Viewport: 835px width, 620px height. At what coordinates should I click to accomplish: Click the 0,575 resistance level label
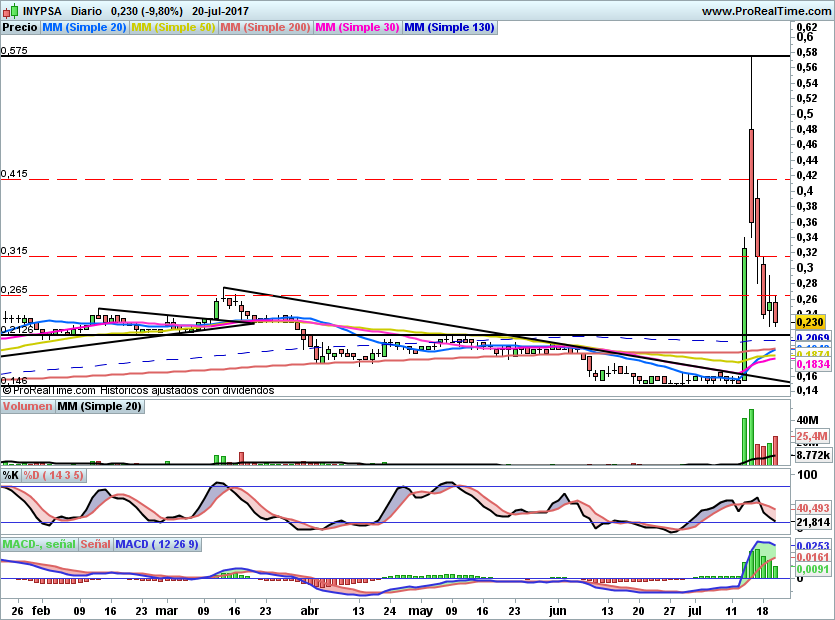(x=14, y=50)
